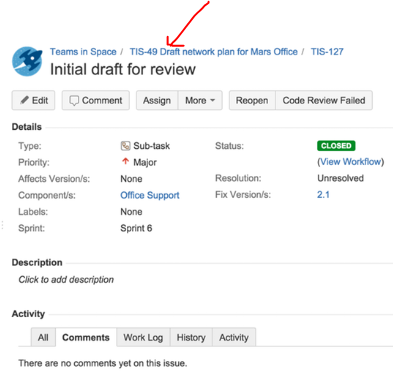Click the TIS-127 issue key link

pyautogui.click(x=327, y=52)
